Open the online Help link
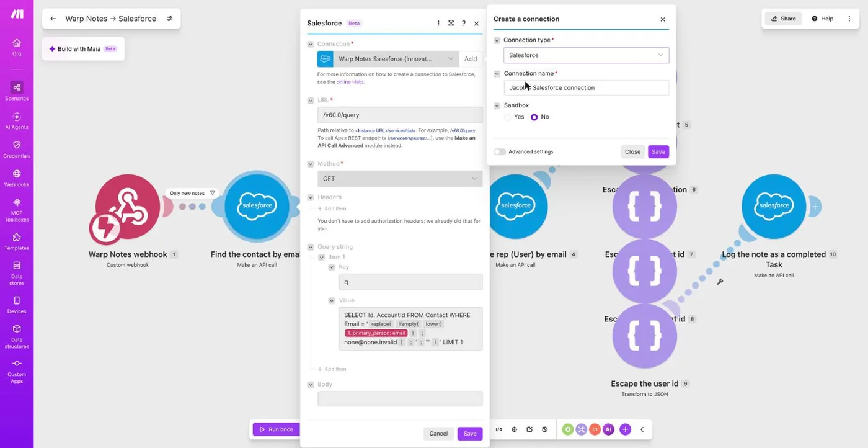This screenshot has width=868, height=448. 350,82
